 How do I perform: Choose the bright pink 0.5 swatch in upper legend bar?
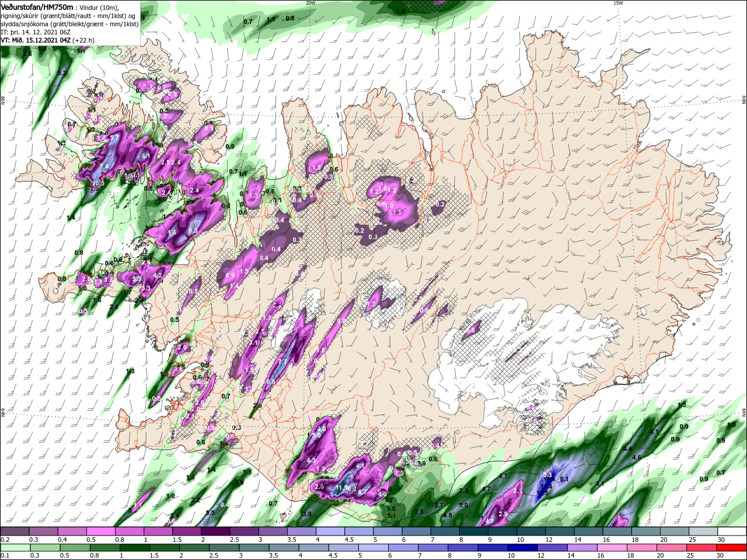click(x=100, y=531)
